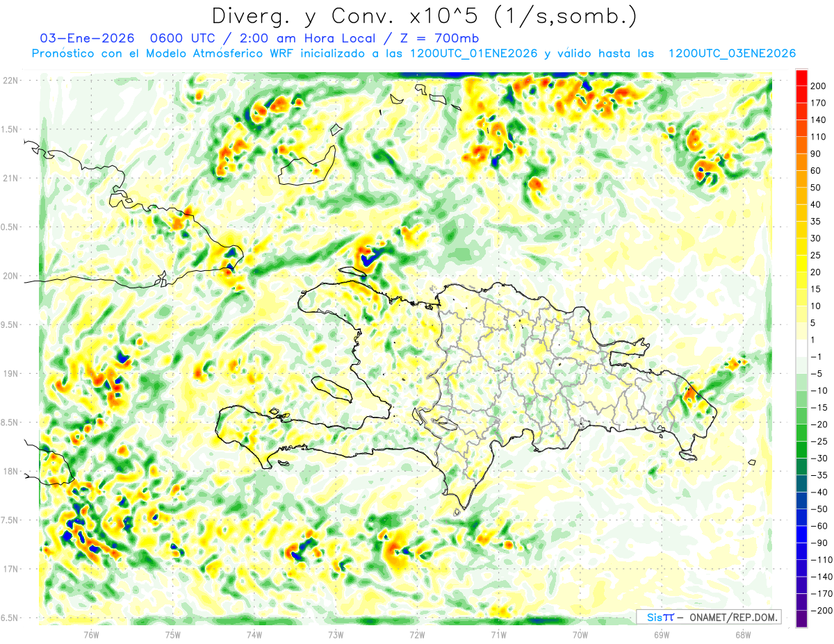The image size is (834, 644).
Task: Click the '-20' color scale value
Action: coord(819,424)
